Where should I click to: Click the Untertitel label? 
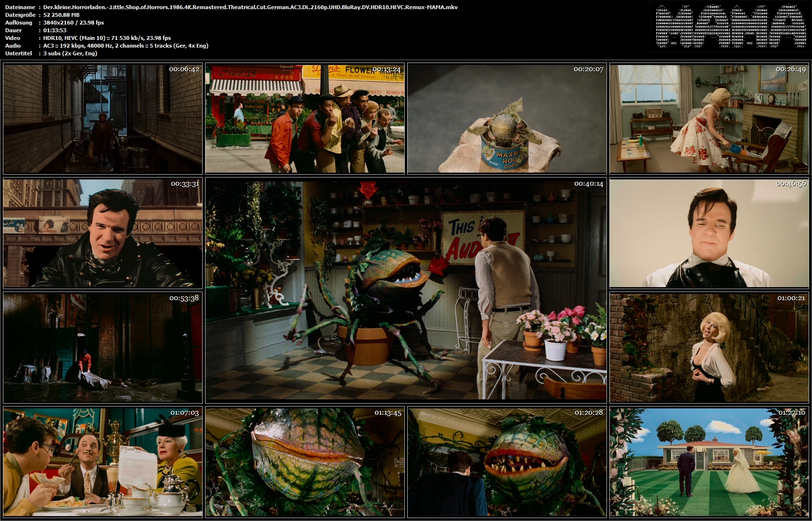point(18,53)
